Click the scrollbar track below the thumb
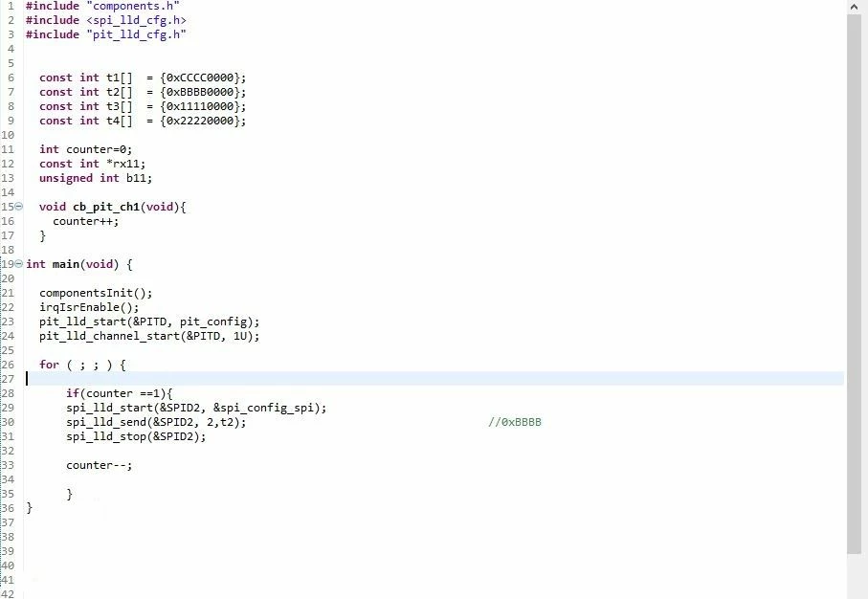This screenshot has width=868, height=599. pyautogui.click(x=855, y=576)
